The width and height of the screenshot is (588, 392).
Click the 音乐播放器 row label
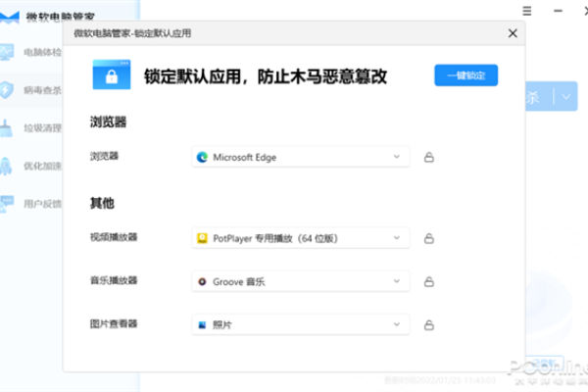click(114, 280)
